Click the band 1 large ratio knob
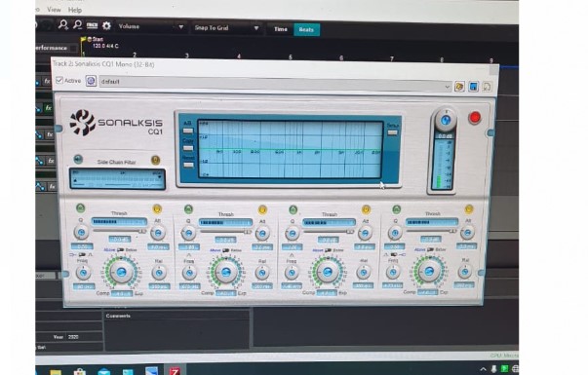This screenshot has width=588, height=375. pos(121,272)
